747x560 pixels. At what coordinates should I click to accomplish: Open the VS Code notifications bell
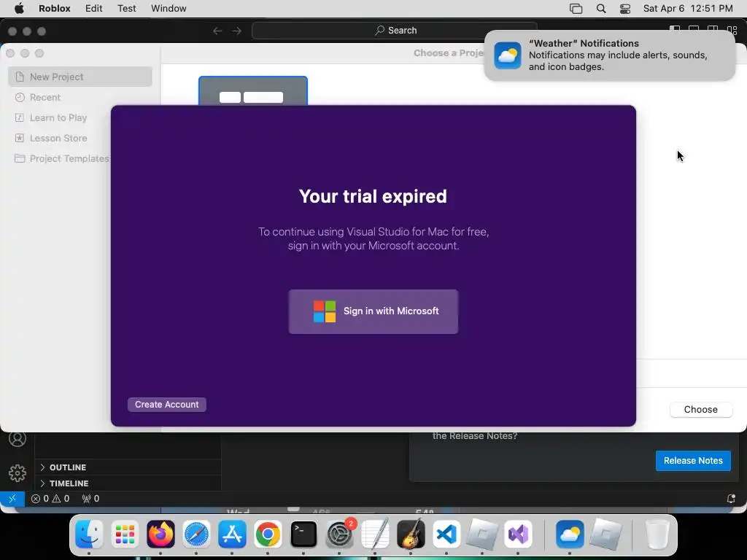click(731, 499)
